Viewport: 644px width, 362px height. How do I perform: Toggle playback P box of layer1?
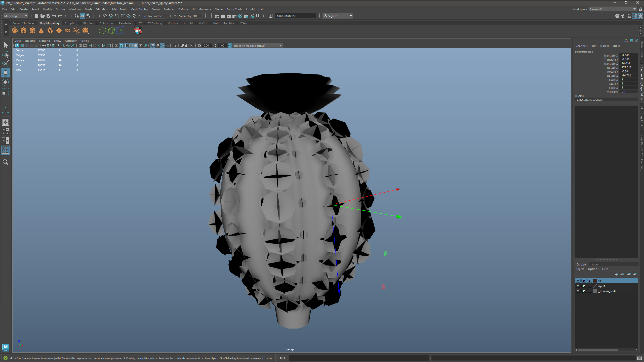pos(584,286)
